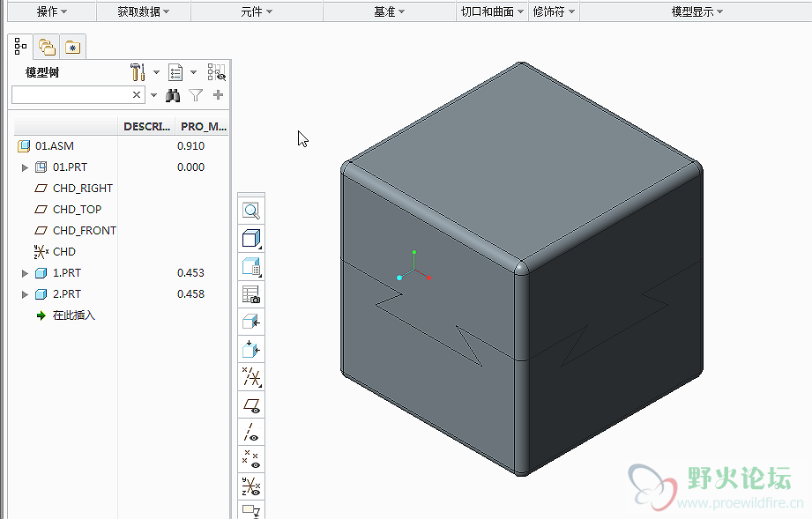Open the datum display filters icon
812x519 pixels.
tap(251, 377)
